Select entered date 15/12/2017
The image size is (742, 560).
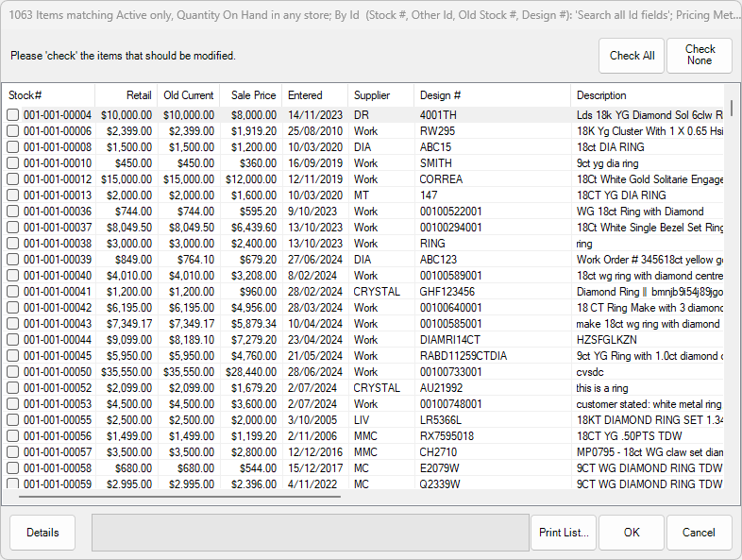315,468
